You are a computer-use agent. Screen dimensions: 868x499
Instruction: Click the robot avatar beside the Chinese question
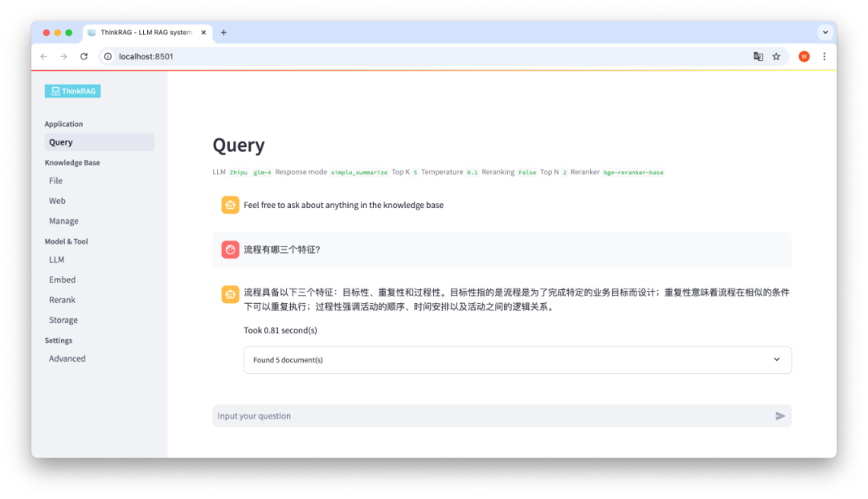pos(229,249)
